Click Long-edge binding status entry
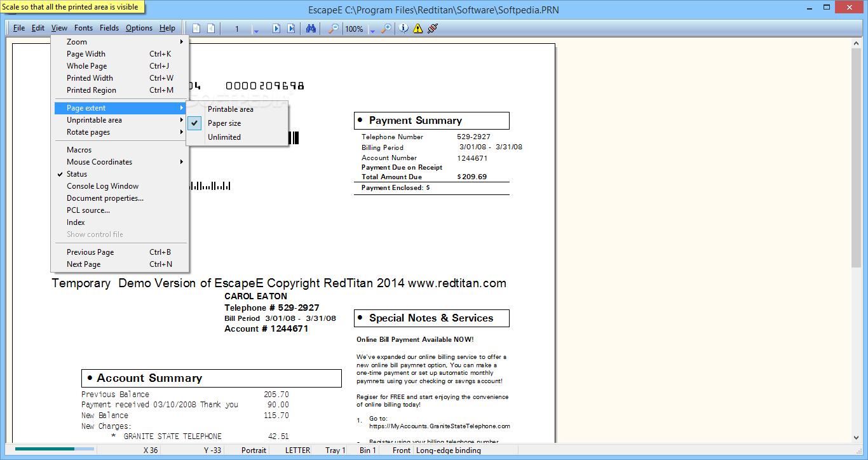 [449, 450]
